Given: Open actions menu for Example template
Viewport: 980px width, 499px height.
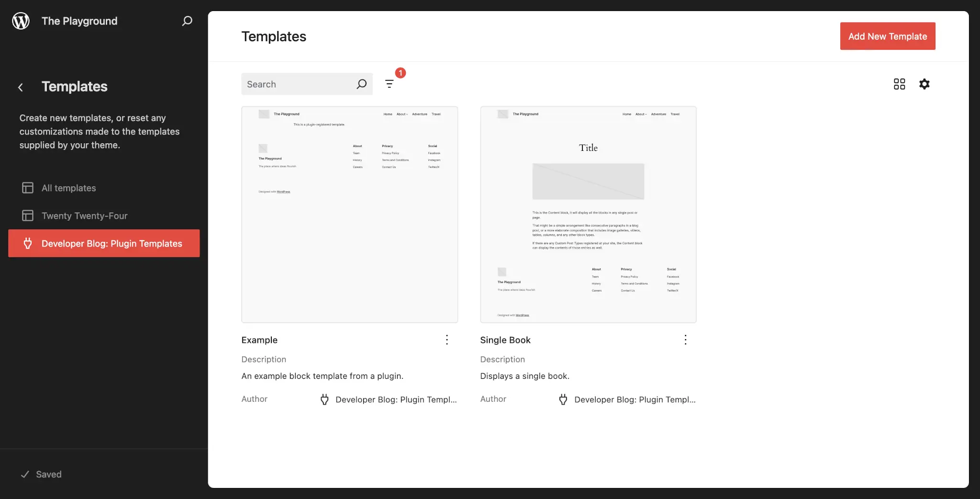Looking at the screenshot, I should tap(447, 340).
